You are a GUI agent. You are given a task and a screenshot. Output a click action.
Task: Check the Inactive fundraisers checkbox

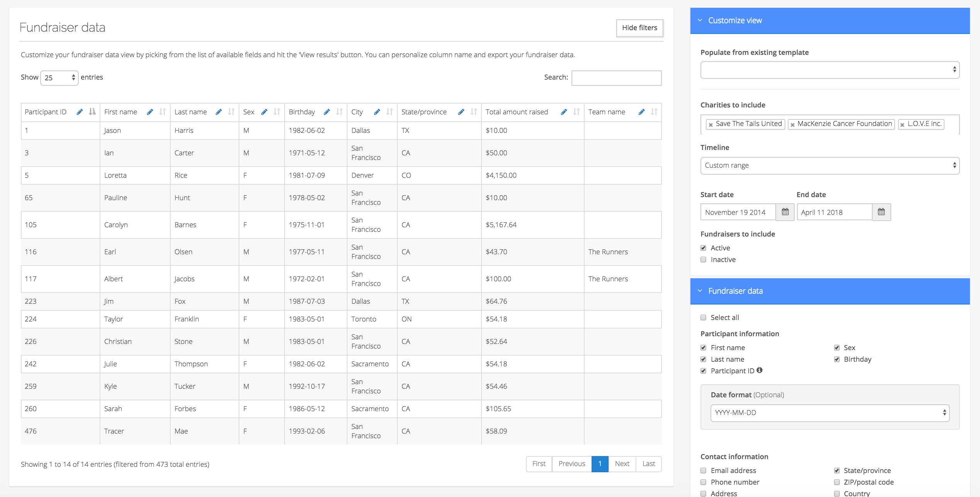click(704, 260)
